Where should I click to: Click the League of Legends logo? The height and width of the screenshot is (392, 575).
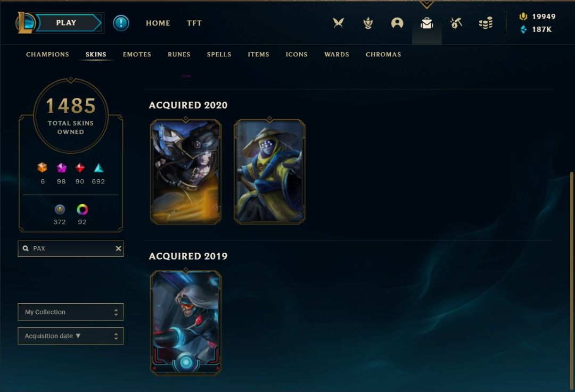click(24, 23)
